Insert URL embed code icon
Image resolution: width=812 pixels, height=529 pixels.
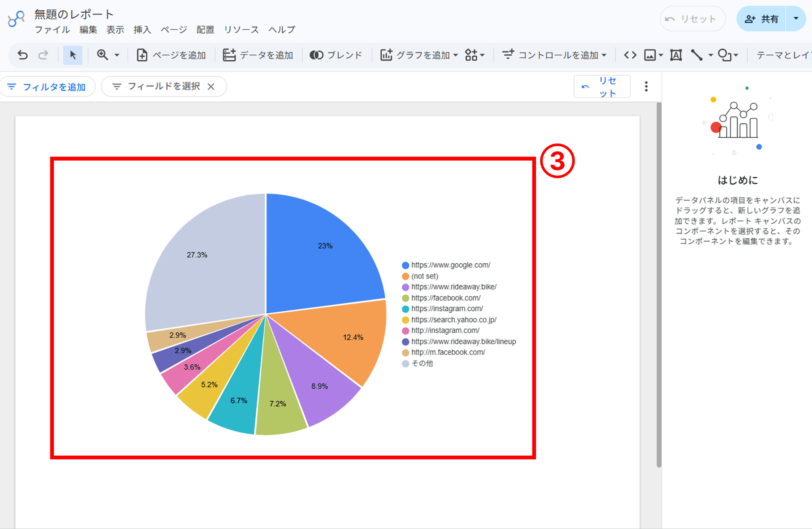click(630, 55)
